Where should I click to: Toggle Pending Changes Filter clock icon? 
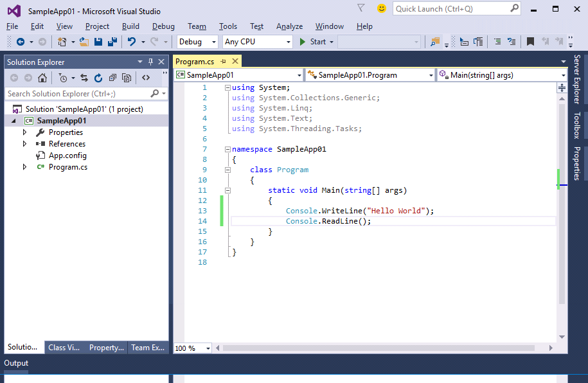coord(63,78)
